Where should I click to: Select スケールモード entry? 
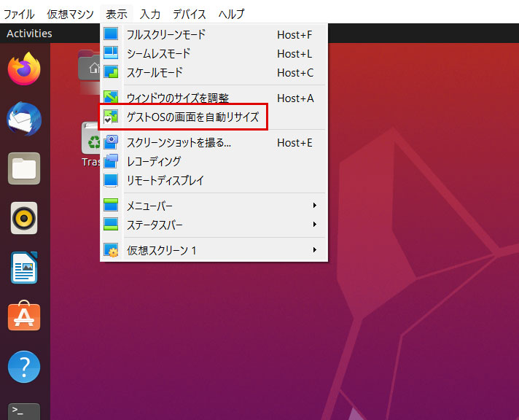click(214, 72)
